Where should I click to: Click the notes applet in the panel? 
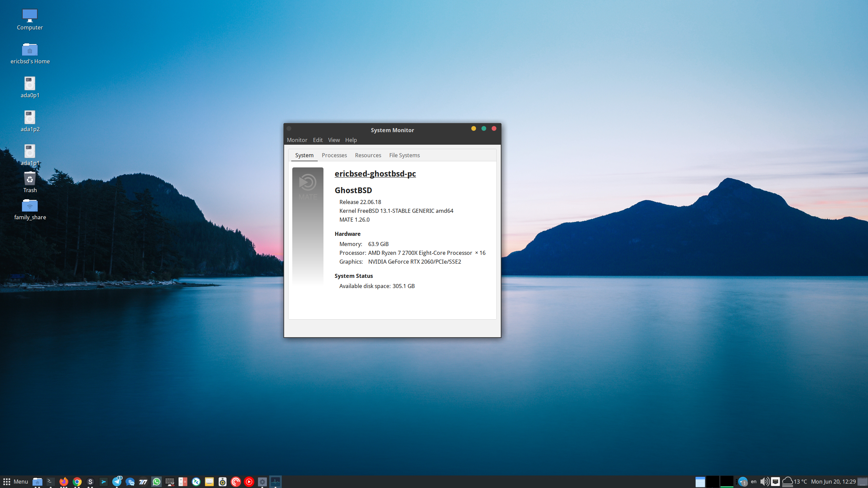coord(700,482)
